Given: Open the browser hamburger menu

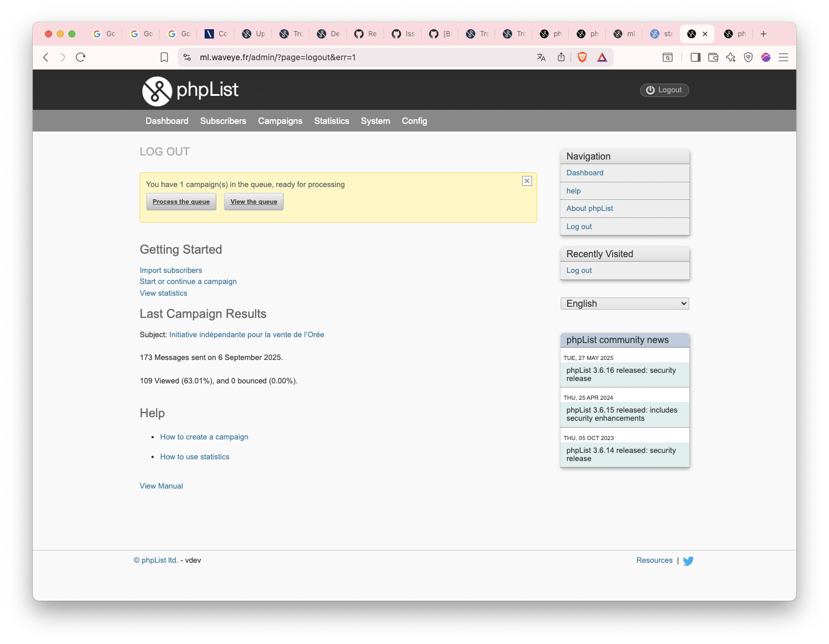Looking at the screenshot, I should click(x=783, y=57).
